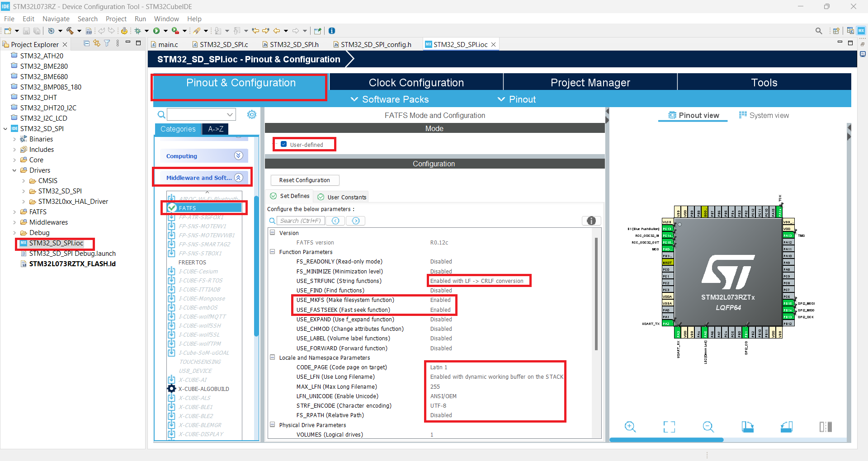The height and width of the screenshot is (461, 868).
Task: Collapse the Locale and Namespace Parameters group
Action: click(273, 357)
